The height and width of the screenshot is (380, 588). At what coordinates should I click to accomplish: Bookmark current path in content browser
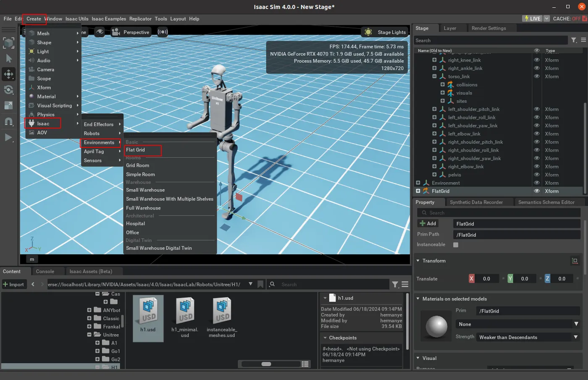[260, 284]
